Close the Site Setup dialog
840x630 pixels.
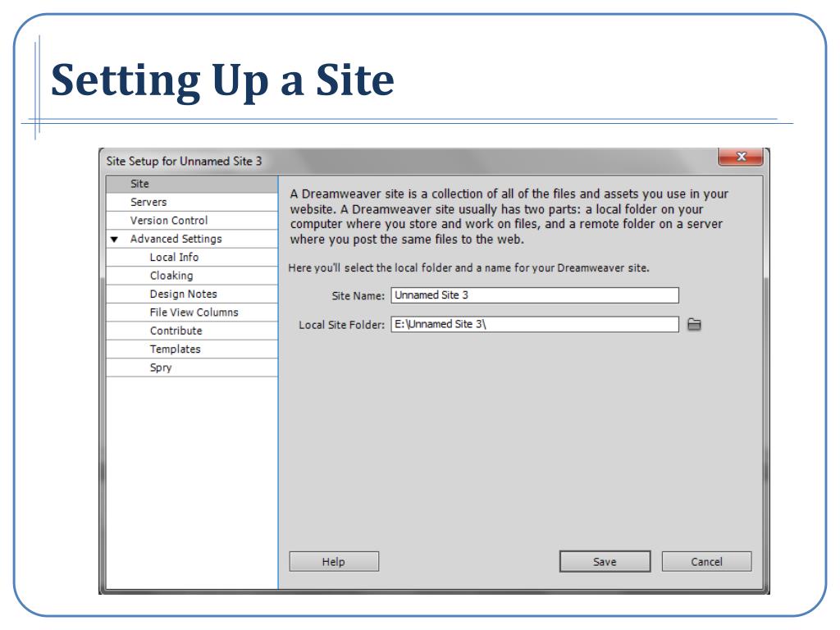[741, 157]
